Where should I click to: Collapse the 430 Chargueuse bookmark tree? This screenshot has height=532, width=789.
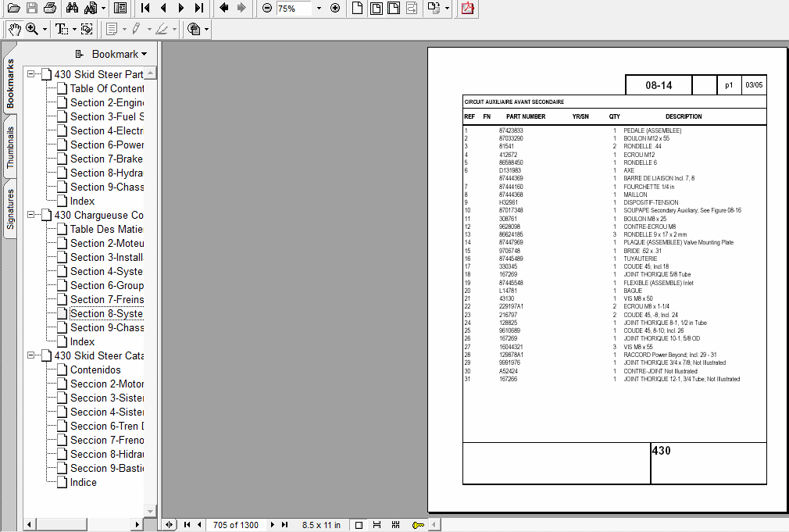click(31, 215)
